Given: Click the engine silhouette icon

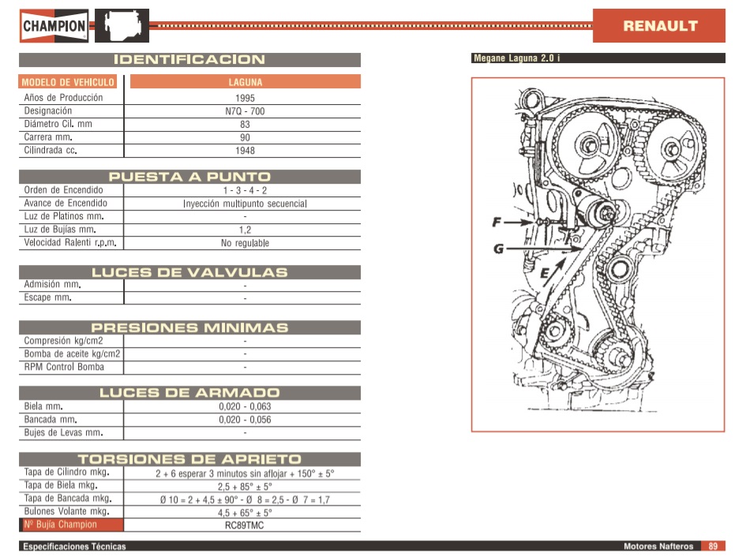Looking at the screenshot, I should click(122, 26).
